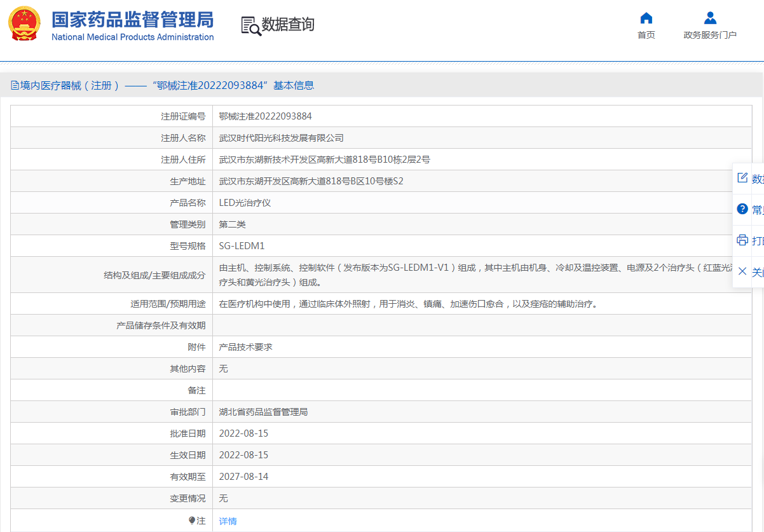
Task: Click expiry date 2027-08-14
Action: pos(244,477)
